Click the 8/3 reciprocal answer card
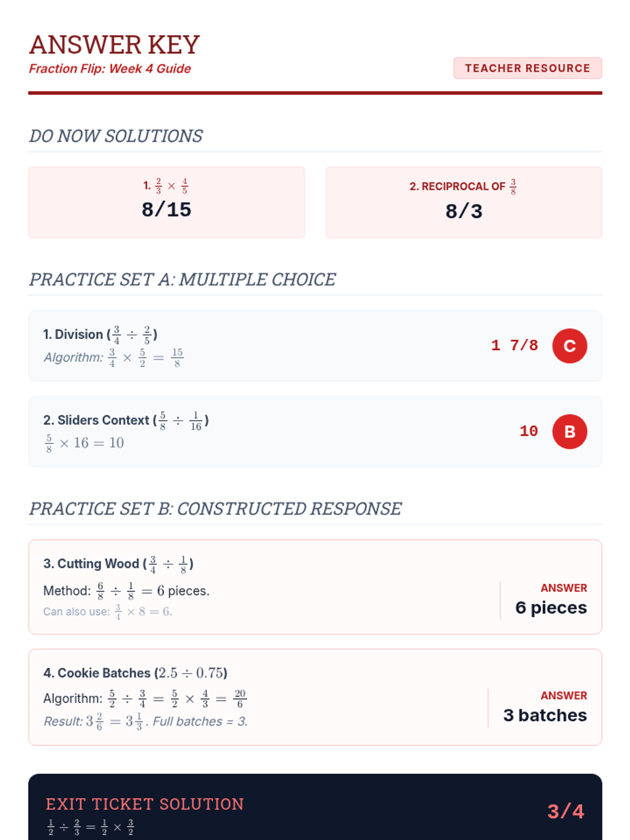 [464, 202]
